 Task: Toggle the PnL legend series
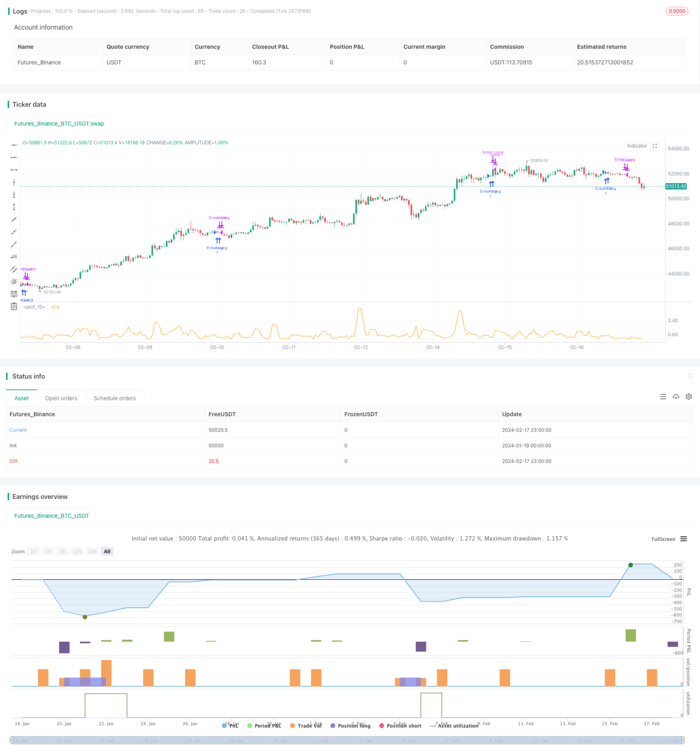coord(230,726)
